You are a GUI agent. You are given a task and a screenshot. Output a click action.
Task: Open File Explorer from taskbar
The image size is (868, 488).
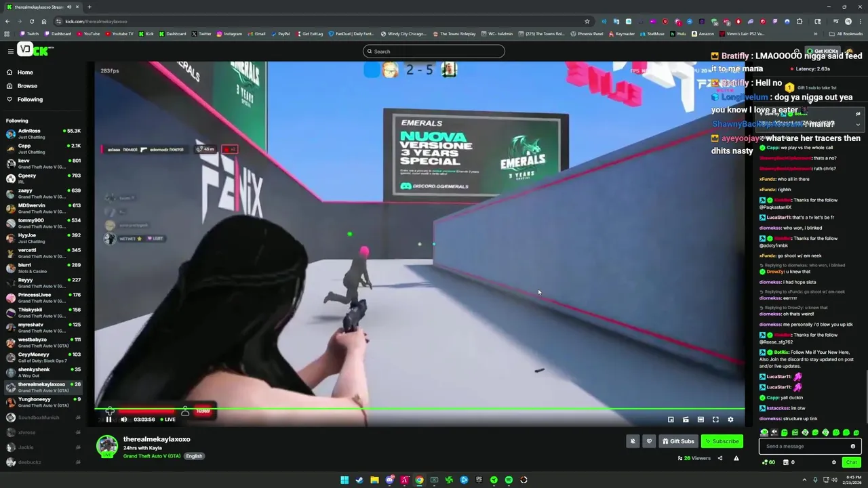point(374,480)
